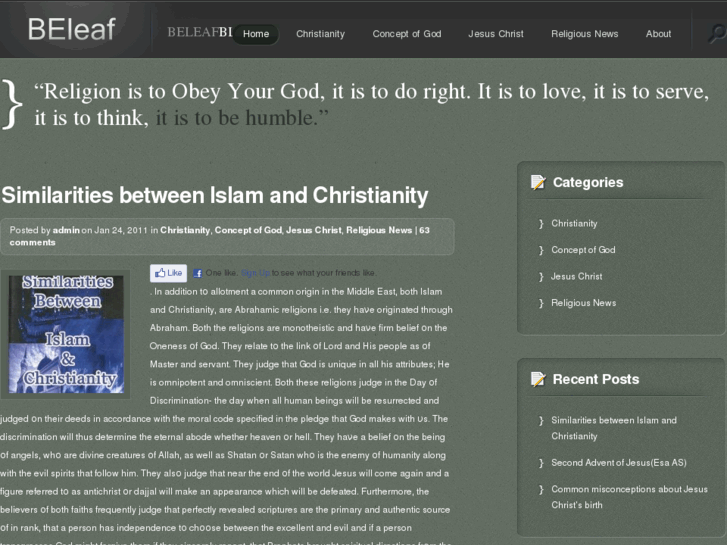Image resolution: width=727 pixels, height=545 pixels.
Task: Open Christianity tag in post meta
Action: [185, 230]
